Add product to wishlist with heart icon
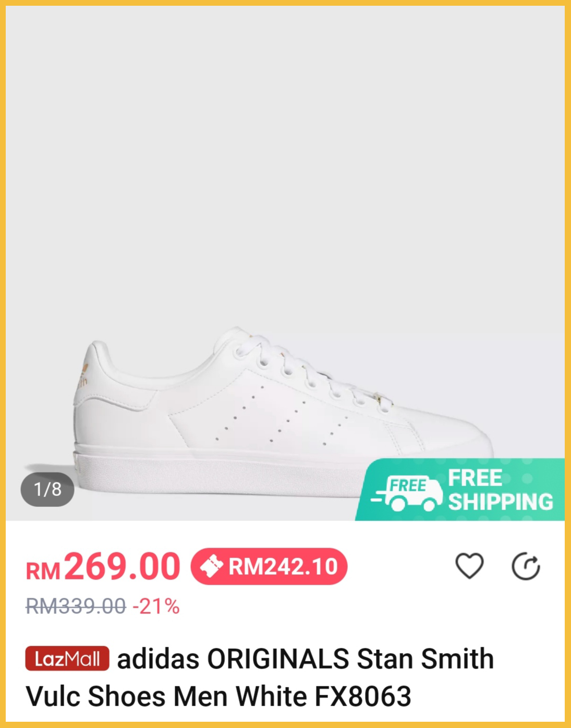This screenshot has width=571, height=728. pyautogui.click(x=469, y=566)
